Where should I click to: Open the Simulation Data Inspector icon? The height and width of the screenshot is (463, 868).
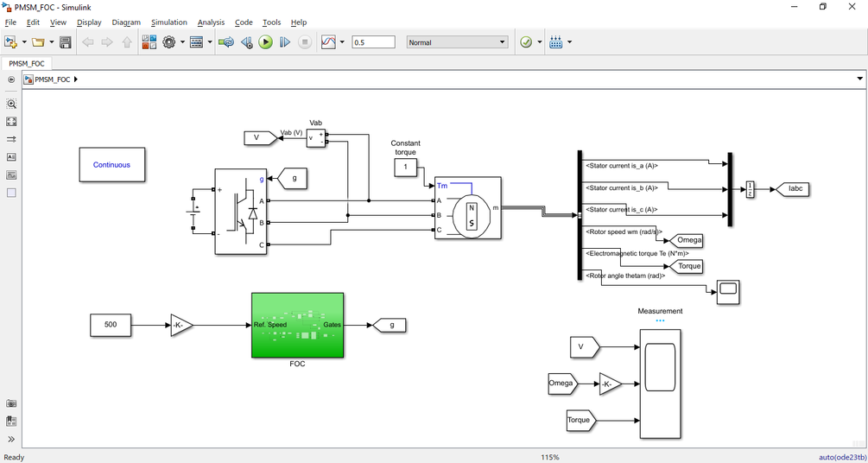pos(329,42)
